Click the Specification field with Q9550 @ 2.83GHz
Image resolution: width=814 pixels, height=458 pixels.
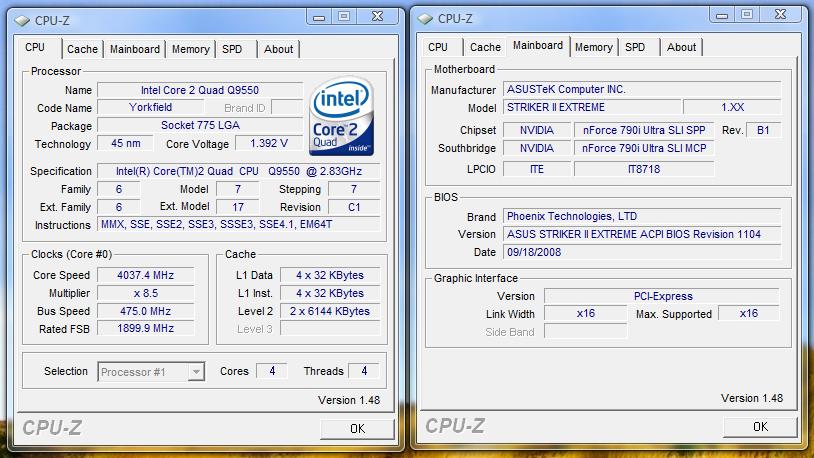point(239,171)
